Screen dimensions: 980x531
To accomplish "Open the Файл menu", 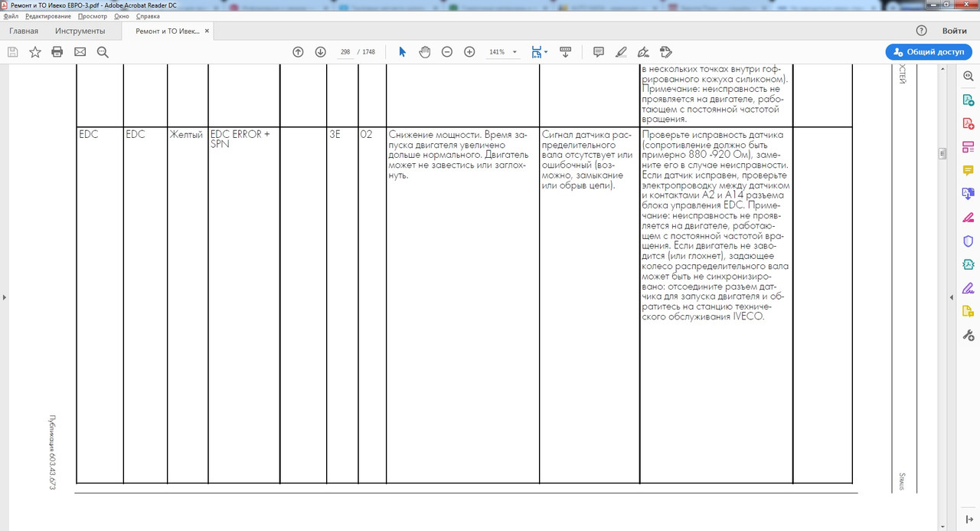I will [11, 15].
